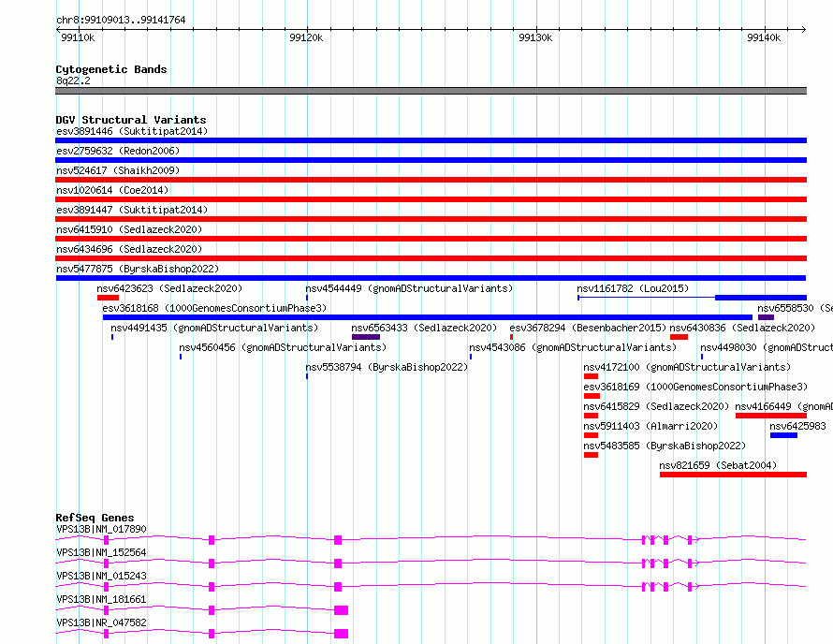Click the nsv6423623 red variant block
The height and width of the screenshot is (644, 833).
[x=108, y=298]
